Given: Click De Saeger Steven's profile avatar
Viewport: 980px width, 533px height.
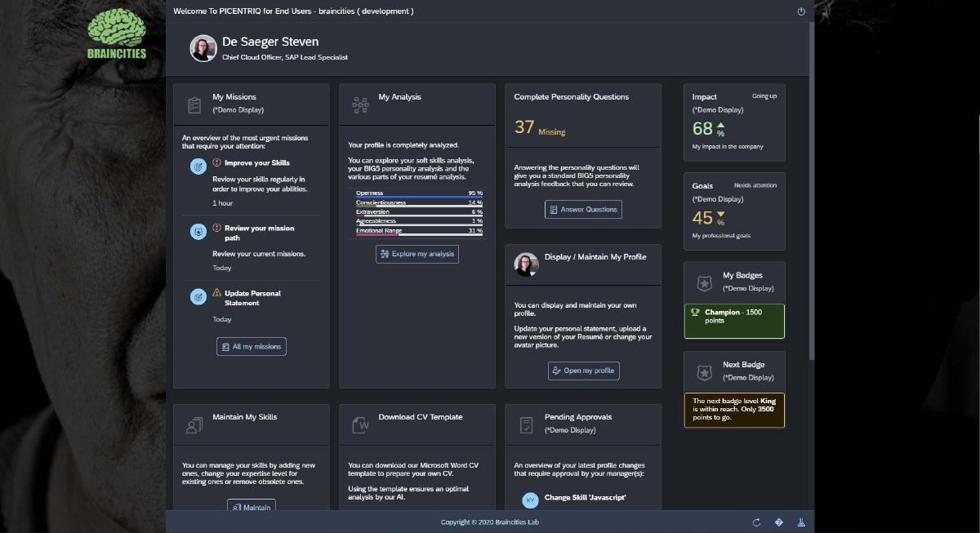Looking at the screenshot, I should tap(203, 48).
